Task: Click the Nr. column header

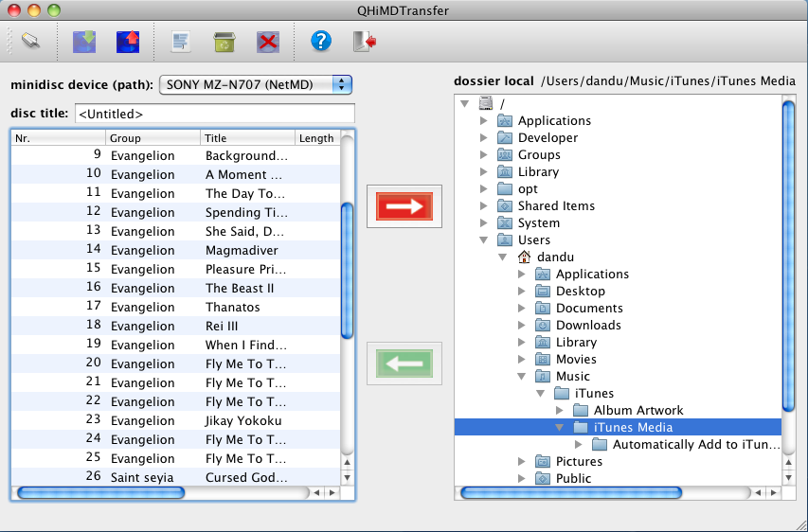Action: pos(58,138)
